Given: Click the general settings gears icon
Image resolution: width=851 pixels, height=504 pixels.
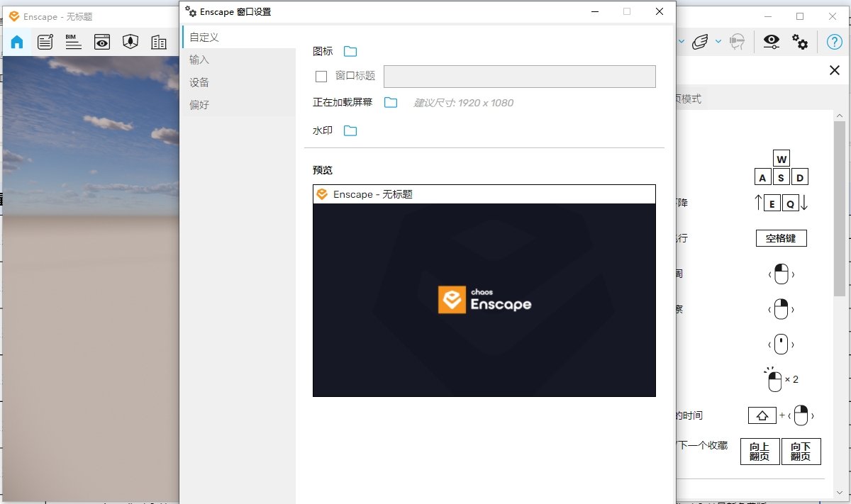Looking at the screenshot, I should coord(800,42).
